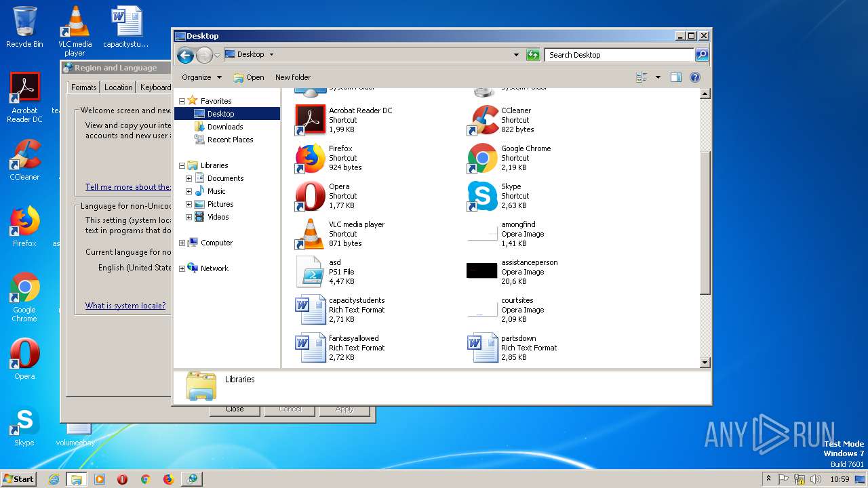Click New folder in Explorer toolbar
Screen dimensions: 868x488
(293, 77)
